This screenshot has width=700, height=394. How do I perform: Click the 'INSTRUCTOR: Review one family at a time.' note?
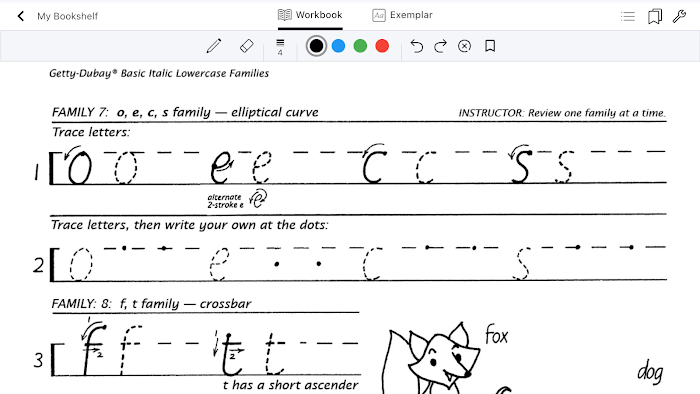pyautogui.click(x=562, y=113)
